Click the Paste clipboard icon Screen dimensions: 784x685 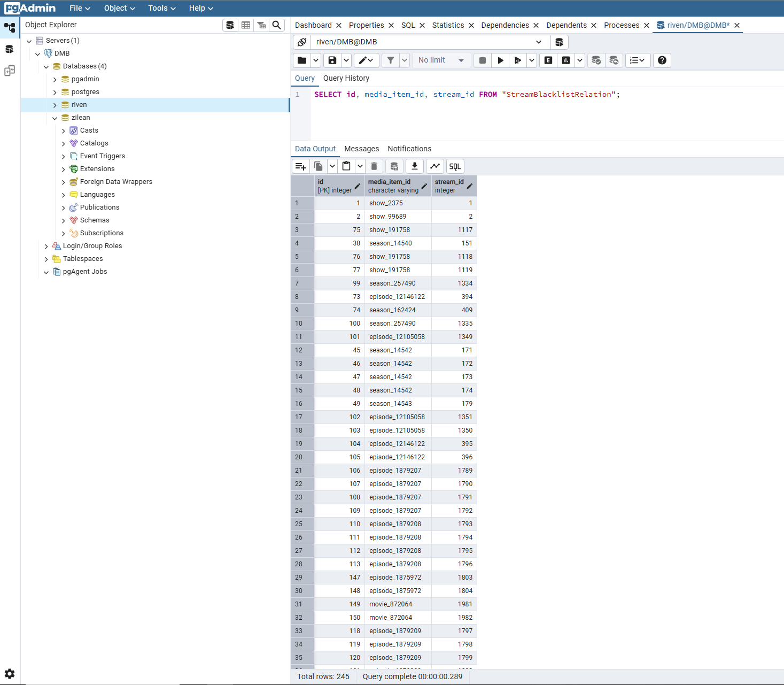(x=346, y=166)
